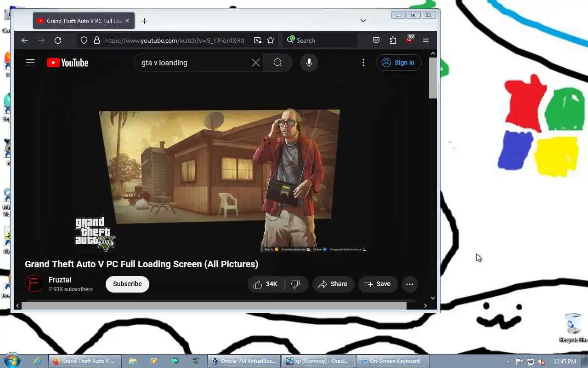Save video to a playlist

pyautogui.click(x=378, y=284)
